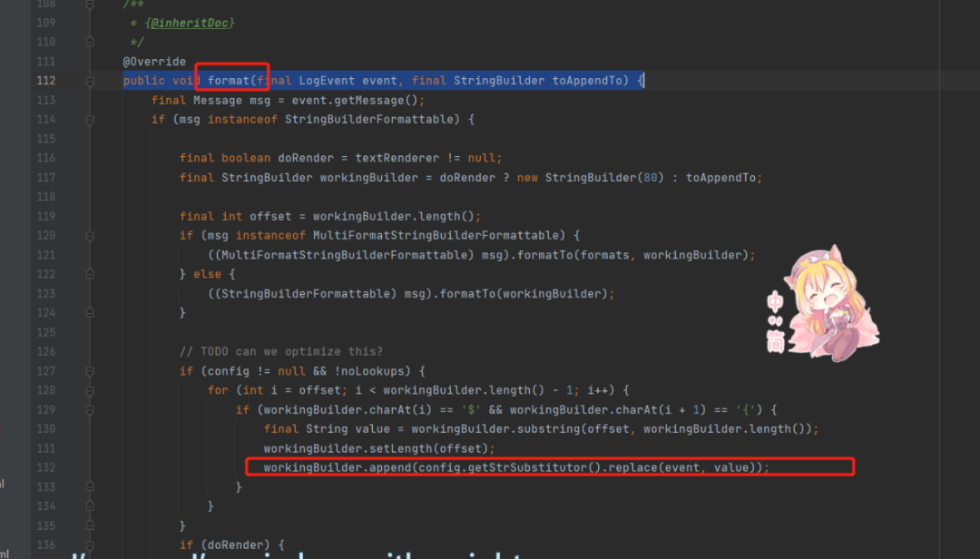The image size is (980, 559).
Task: Click noLookups on line 127
Action: 376,371
